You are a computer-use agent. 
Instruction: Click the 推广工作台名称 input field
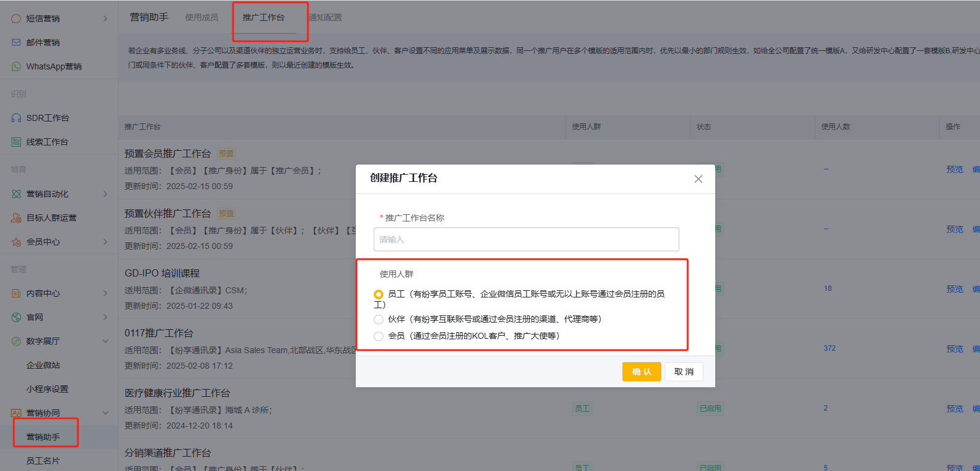[x=527, y=239]
